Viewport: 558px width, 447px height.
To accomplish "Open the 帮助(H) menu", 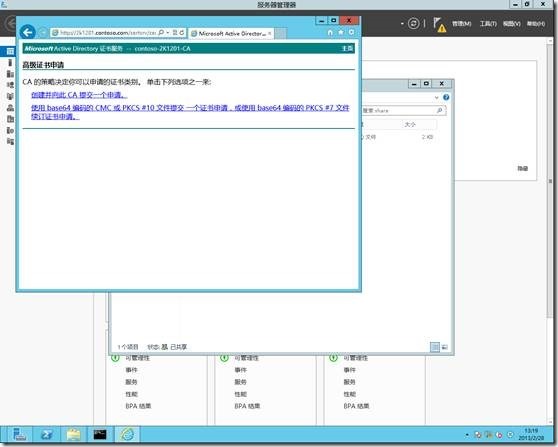I will pyautogui.click(x=536, y=24).
